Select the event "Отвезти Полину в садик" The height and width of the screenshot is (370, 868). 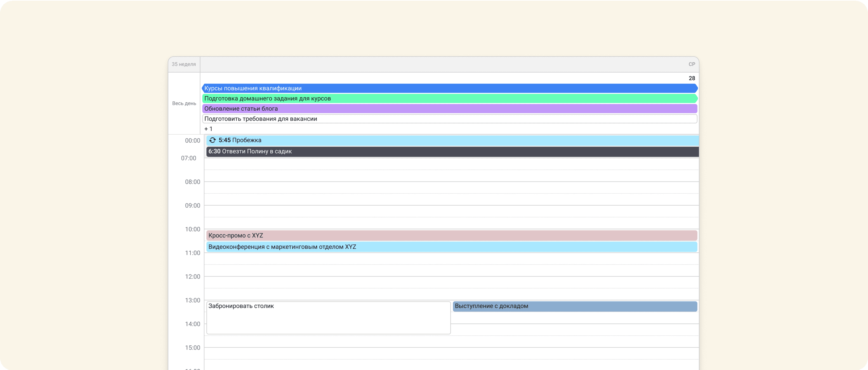337,151
